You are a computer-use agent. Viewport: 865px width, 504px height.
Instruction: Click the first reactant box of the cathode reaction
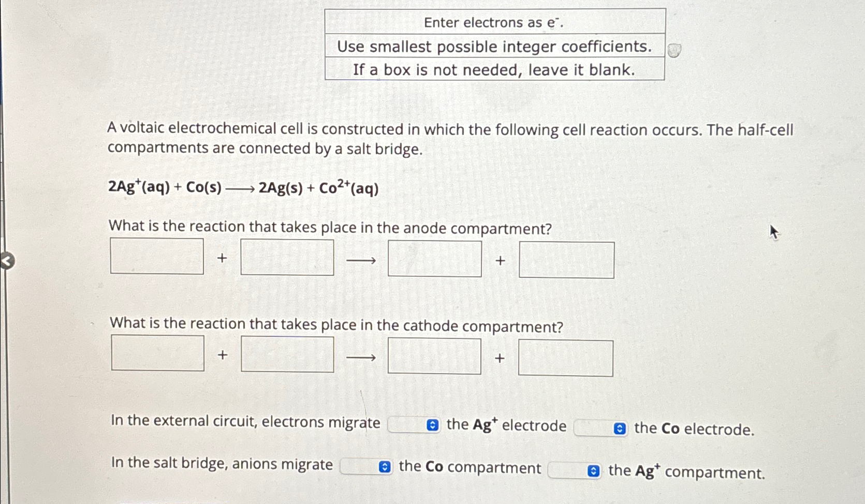[157, 353]
